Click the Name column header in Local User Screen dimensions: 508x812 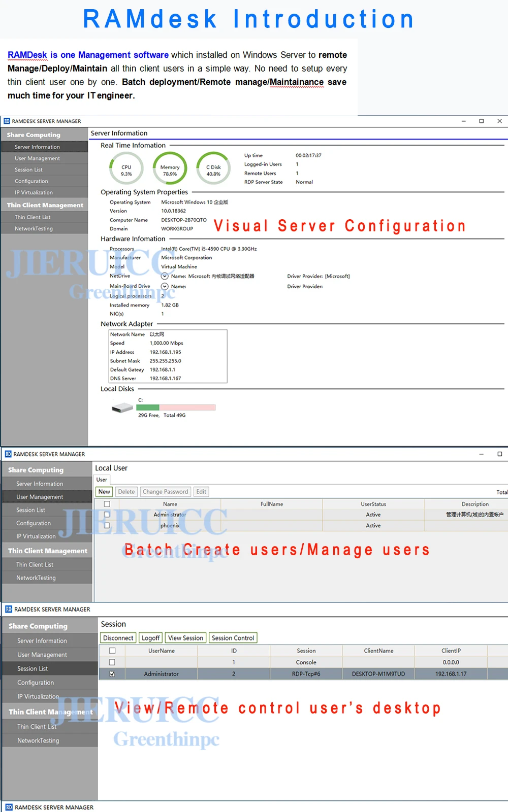coord(170,504)
